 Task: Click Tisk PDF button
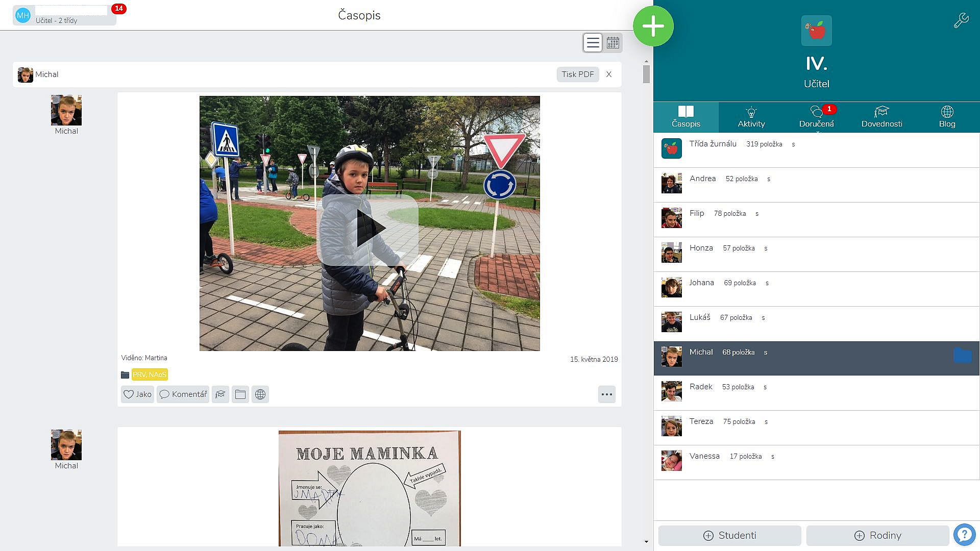[577, 74]
